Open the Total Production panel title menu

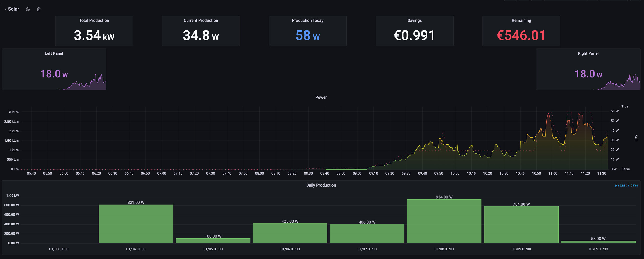click(x=94, y=20)
